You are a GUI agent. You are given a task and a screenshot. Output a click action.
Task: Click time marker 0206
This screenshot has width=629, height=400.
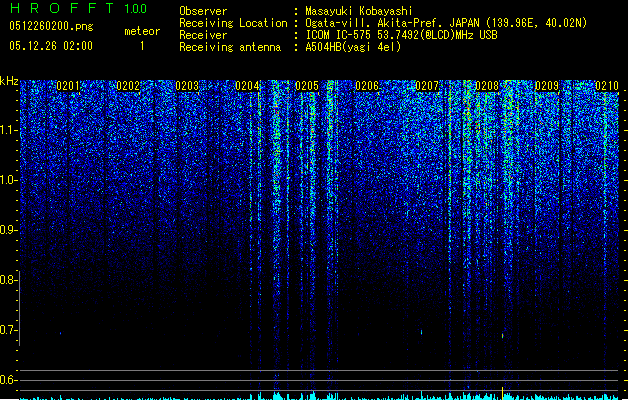pyautogui.click(x=367, y=86)
